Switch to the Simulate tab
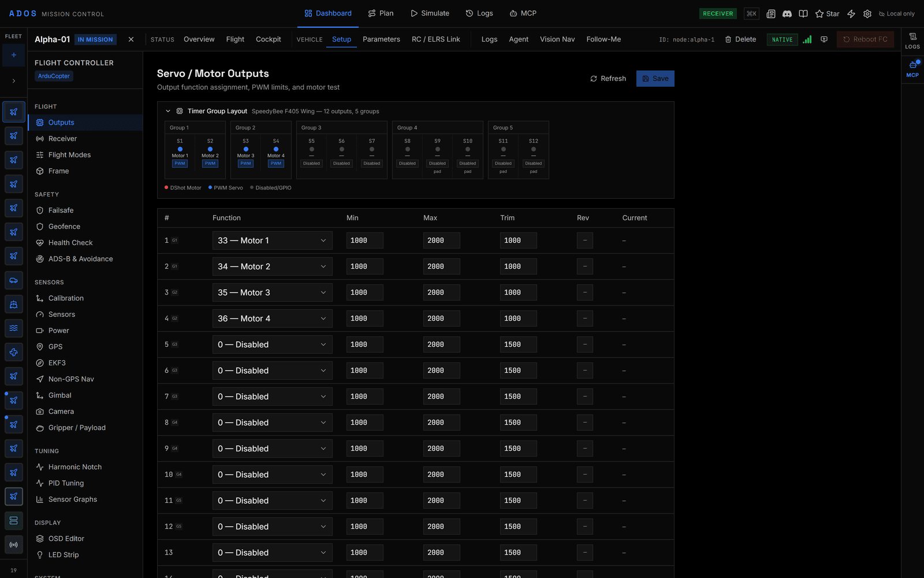 point(430,13)
